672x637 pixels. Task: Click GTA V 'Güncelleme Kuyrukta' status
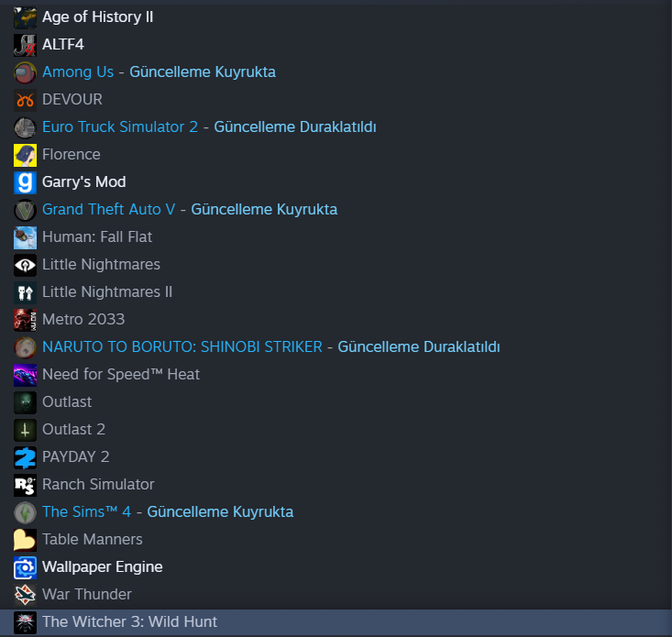pos(264,210)
